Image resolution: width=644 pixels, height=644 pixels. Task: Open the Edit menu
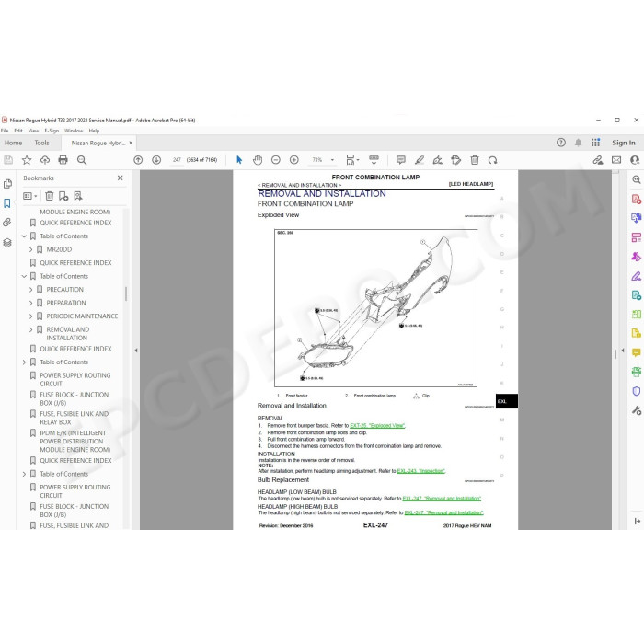coord(18,131)
